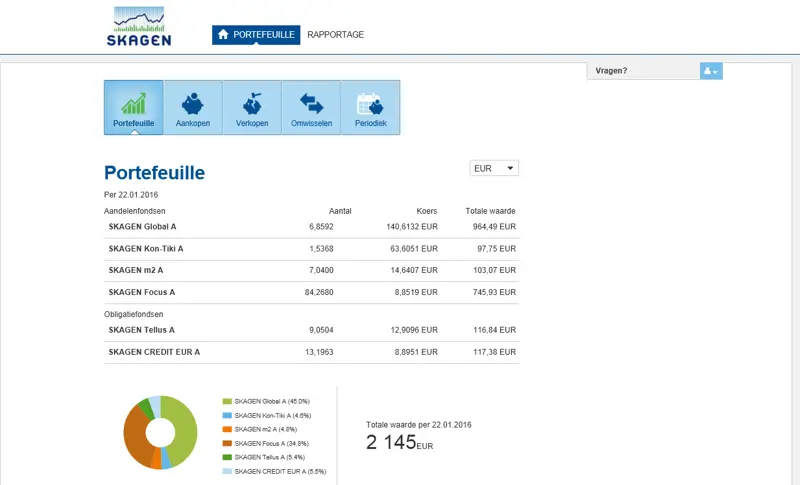The height and width of the screenshot is (485, 800).
Task: Click the 117,38 EUR total value
Action: click(x=494, y=352)
